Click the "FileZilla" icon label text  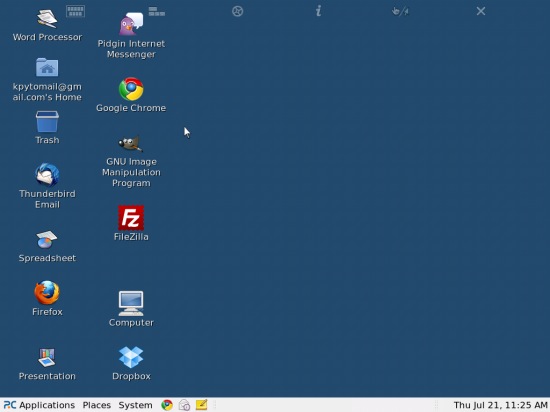131,237
